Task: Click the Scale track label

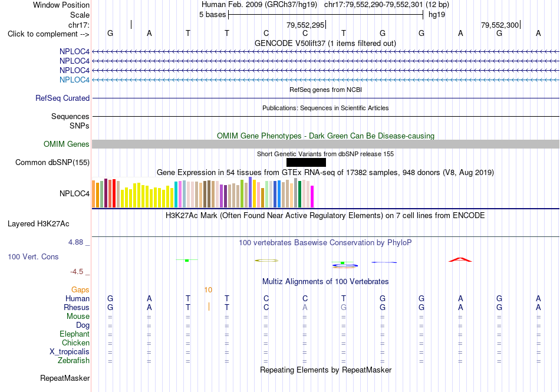Action: point(80,15)
